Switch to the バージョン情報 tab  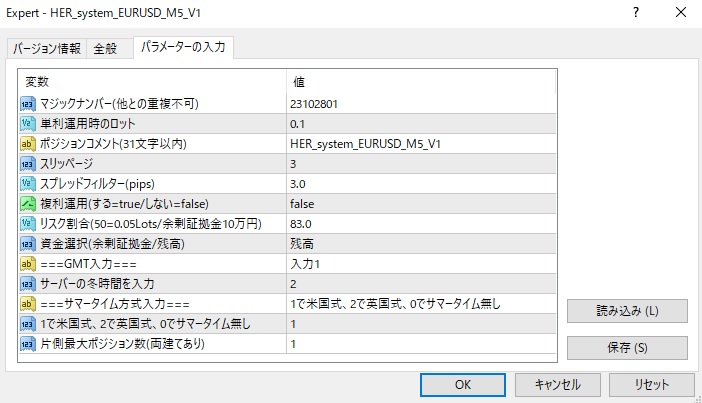47,49
